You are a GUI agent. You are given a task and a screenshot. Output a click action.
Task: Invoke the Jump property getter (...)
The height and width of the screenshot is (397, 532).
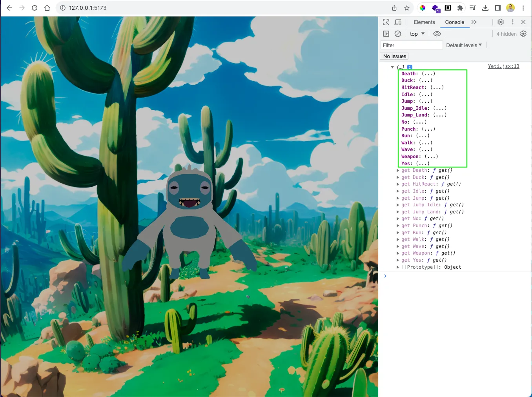click(x=425, y=101)
